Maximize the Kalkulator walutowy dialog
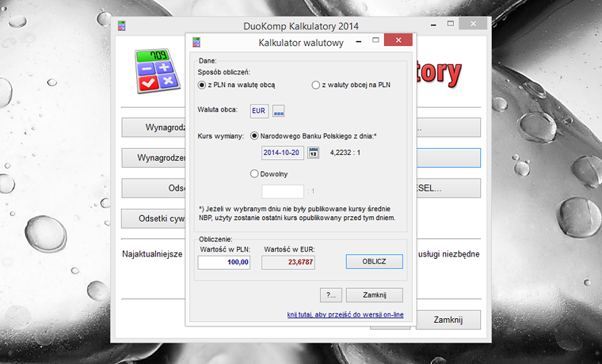602x364 pixels. 376,40
